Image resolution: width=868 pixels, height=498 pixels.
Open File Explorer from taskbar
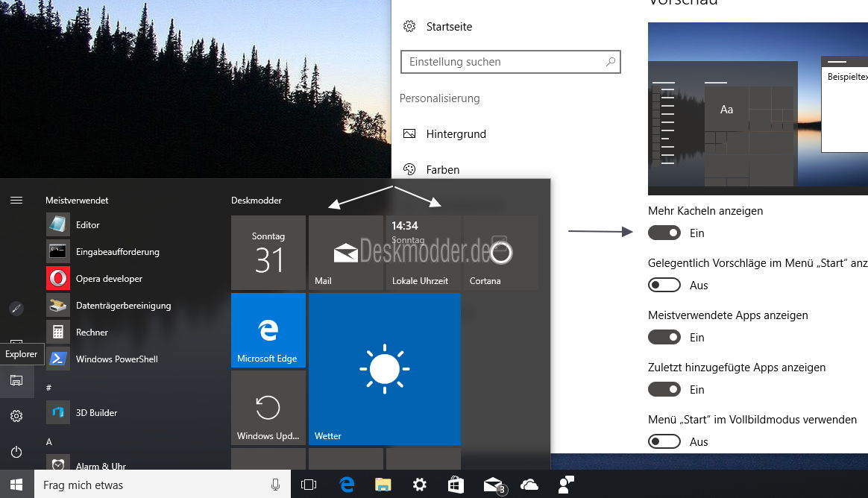(x=383, y=485)
